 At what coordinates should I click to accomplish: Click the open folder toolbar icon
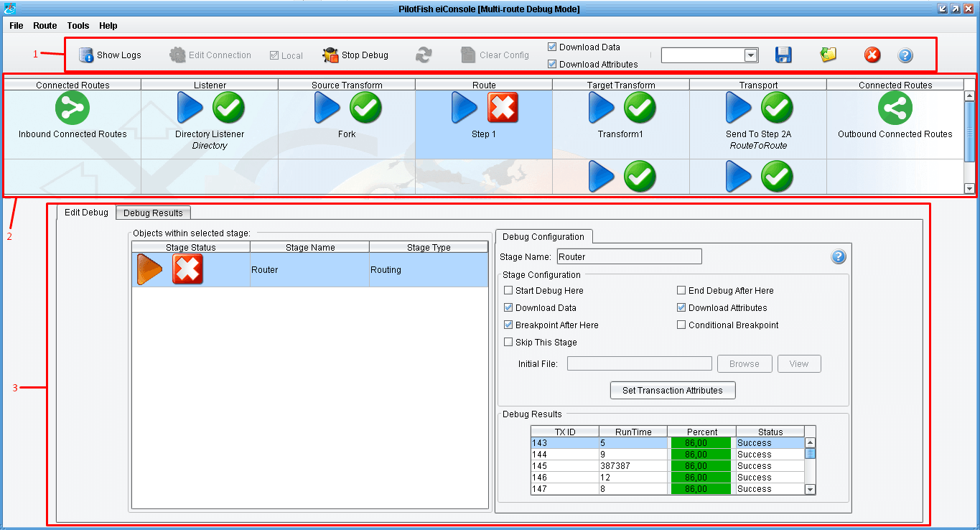click(x=829, y=55)
